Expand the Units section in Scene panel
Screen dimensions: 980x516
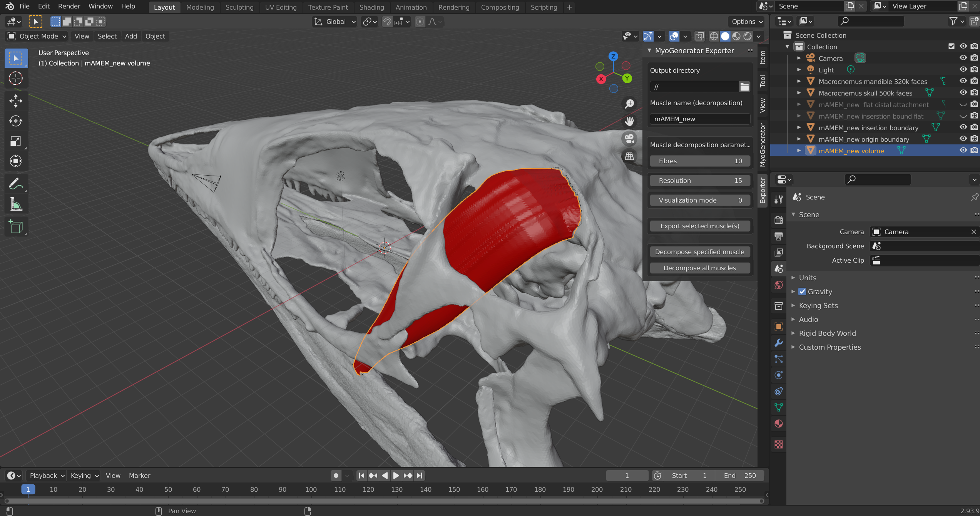pos(807,278)
